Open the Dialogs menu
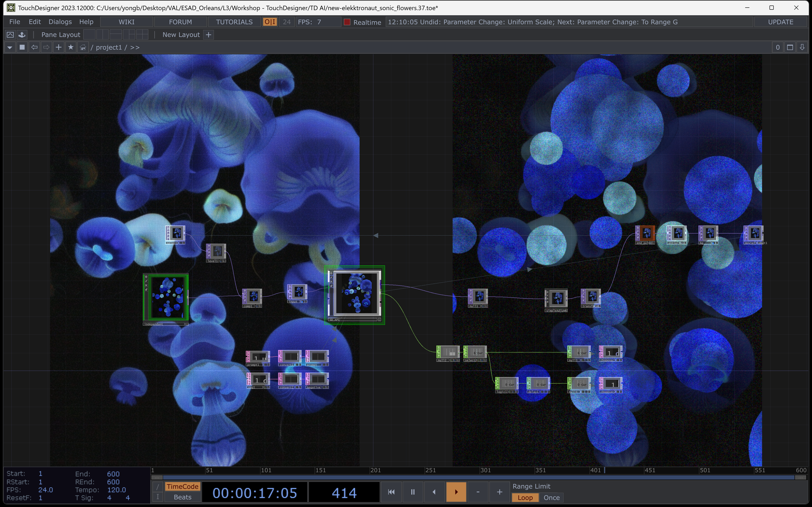The width and height of the screenshot is (812, 507). tap(60, 22)
